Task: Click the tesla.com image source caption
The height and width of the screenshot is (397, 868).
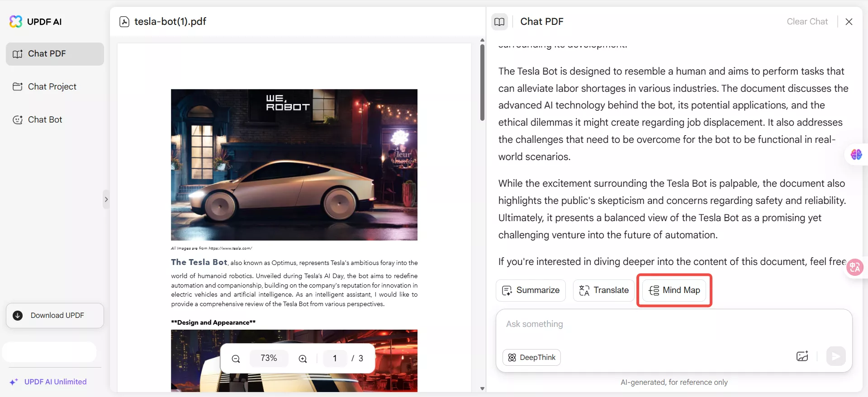Action: (211, 248)
